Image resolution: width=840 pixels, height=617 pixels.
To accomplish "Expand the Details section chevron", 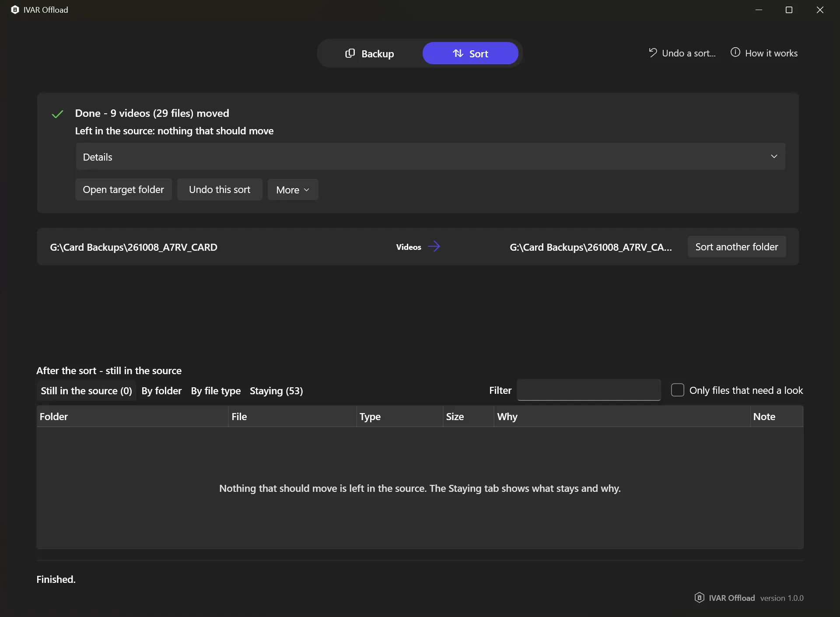I will [x=774, y=156].
